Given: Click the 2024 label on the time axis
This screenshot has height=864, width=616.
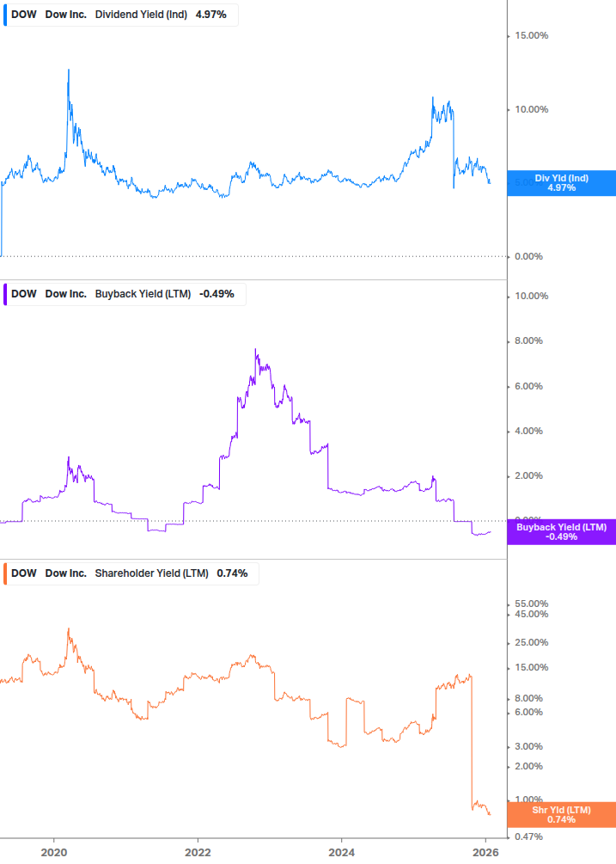Looking at the screenshot, I should pos(342,851).
